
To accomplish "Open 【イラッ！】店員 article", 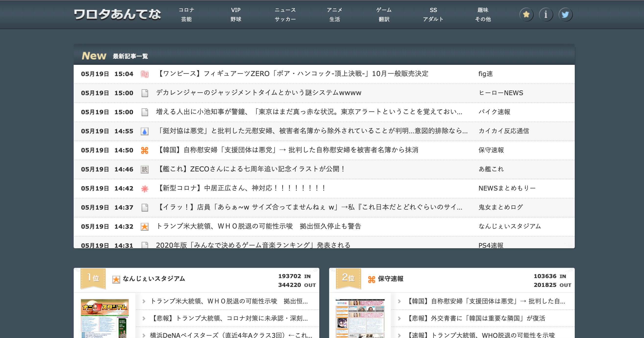I will pos(309,207).
